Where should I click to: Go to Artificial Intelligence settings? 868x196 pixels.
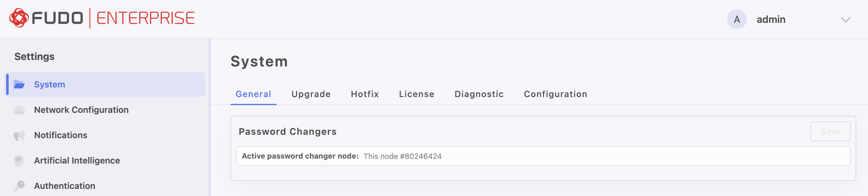coord(77,160)
